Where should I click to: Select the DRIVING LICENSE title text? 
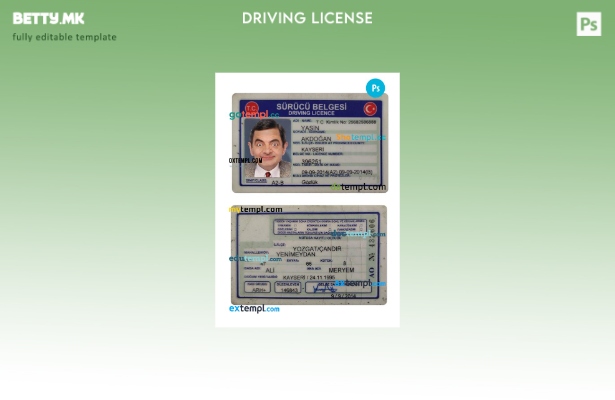(x=307, y=18)
